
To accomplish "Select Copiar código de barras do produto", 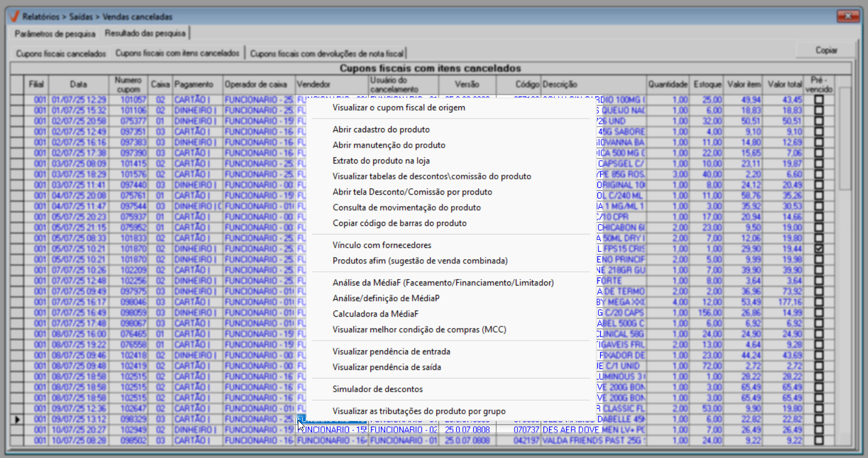I will click(x=399, y=223).
